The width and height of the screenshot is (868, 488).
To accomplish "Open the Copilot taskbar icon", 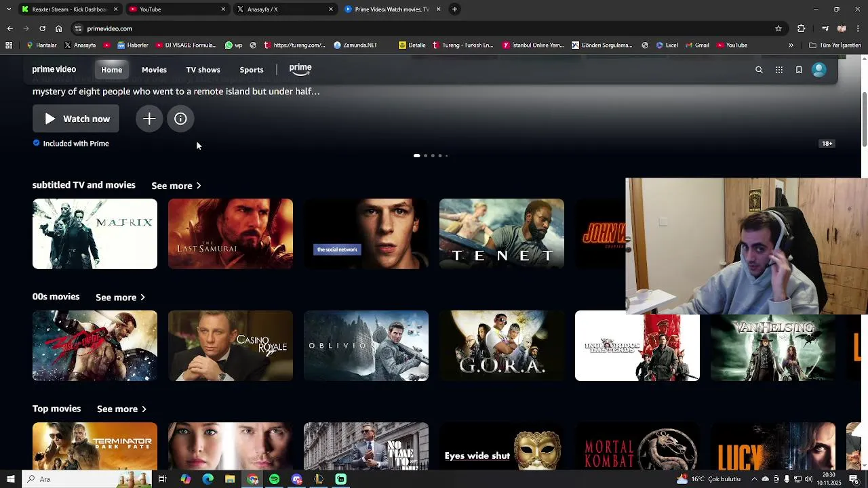I will click(185, 479).
